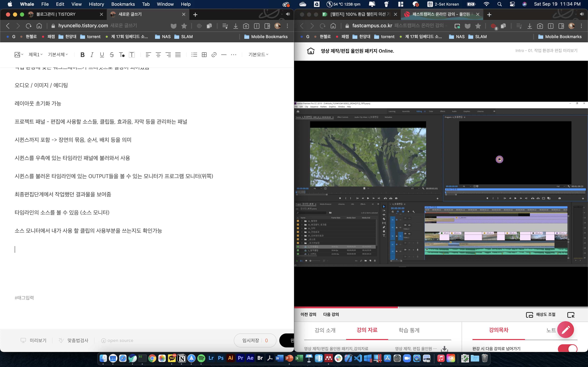Open the 기본서체 font dropdown
The image size is (588, 367).
(x=58, y=55)
